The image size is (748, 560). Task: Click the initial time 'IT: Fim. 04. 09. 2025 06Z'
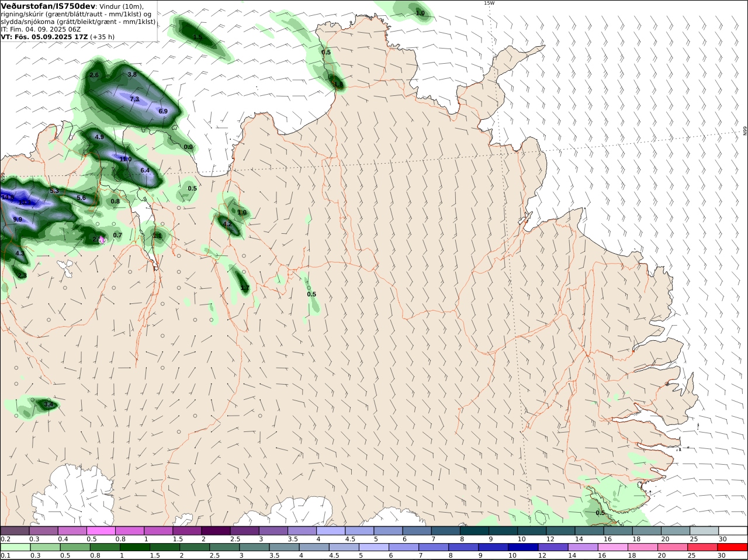coord(41,29)
